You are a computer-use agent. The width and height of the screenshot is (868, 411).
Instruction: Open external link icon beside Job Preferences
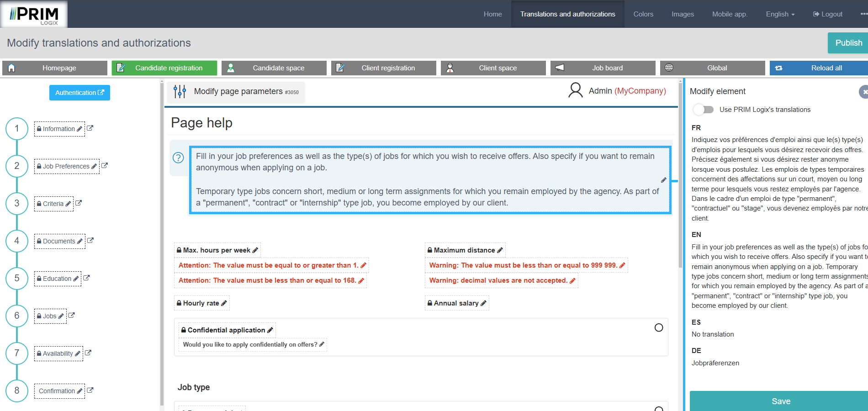pyautogui.click(x=105, y=166)
